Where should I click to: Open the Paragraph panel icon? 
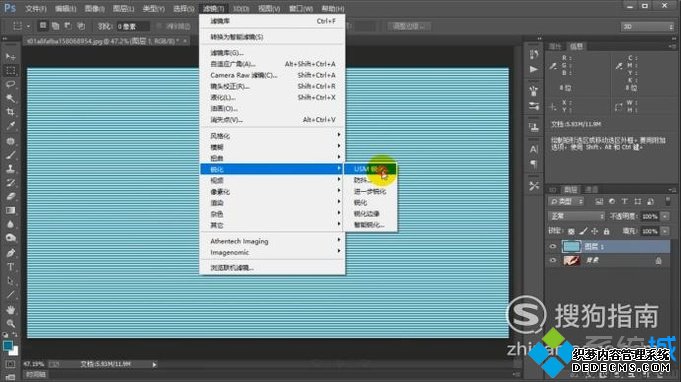click(x=534, y=164)
